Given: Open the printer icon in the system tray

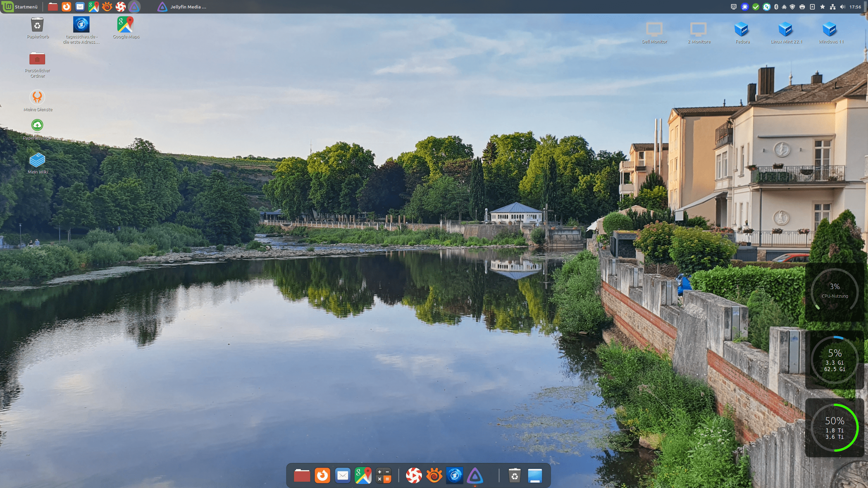Looking at the screenshot, I should (x=803, y=6).
